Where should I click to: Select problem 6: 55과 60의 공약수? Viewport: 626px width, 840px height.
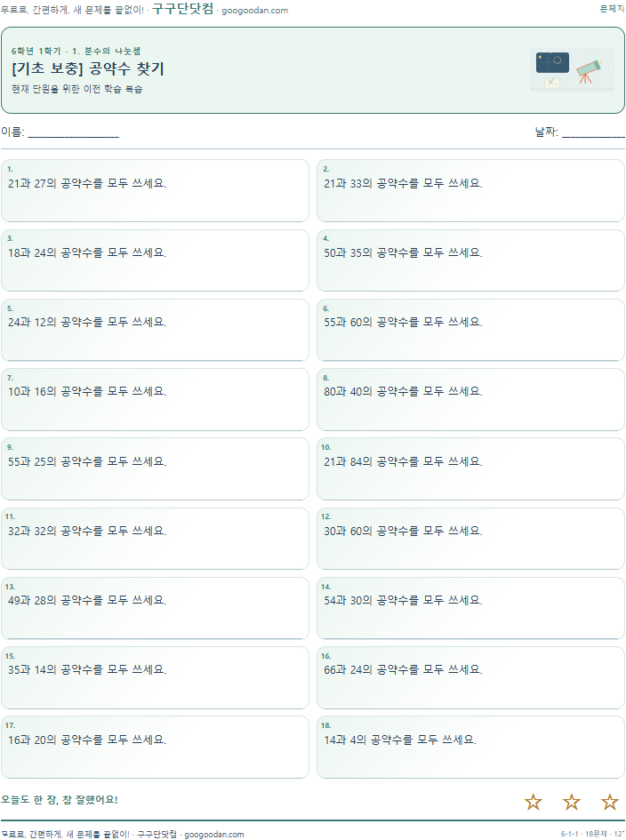pyautogui.click(x=470, y=330)
